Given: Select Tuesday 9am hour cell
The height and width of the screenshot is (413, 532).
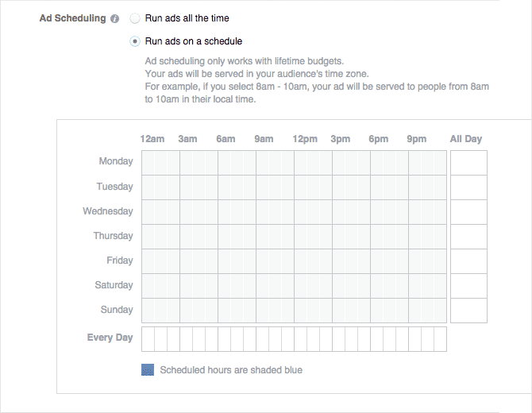Looking at the screenshot, I should point(262,187).
